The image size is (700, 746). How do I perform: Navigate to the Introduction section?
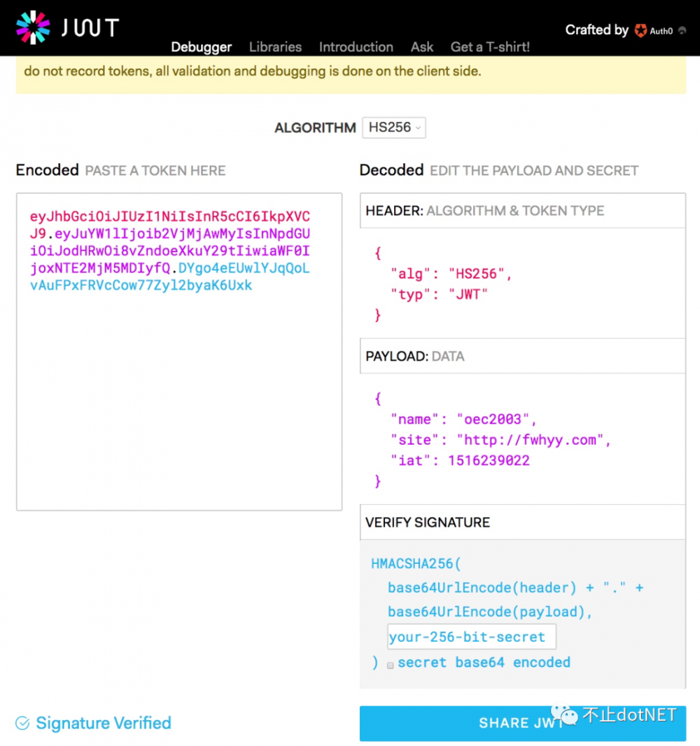click(356, 47)
